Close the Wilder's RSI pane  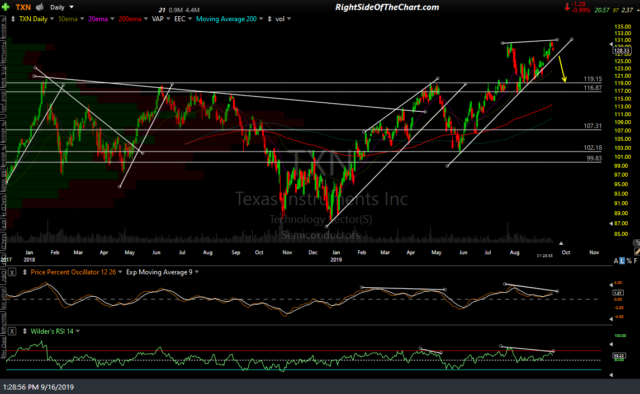click(12, 331)
